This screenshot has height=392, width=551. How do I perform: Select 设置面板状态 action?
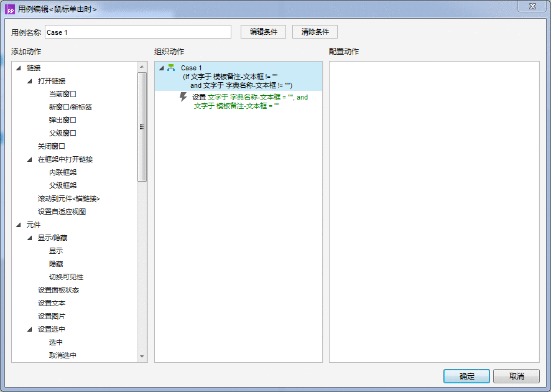[58, 290]
